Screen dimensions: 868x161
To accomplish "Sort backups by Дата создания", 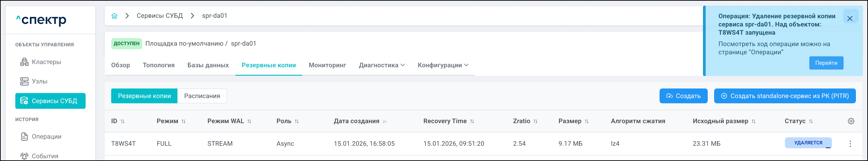I will pyautogui.click(x=384, y=121).
